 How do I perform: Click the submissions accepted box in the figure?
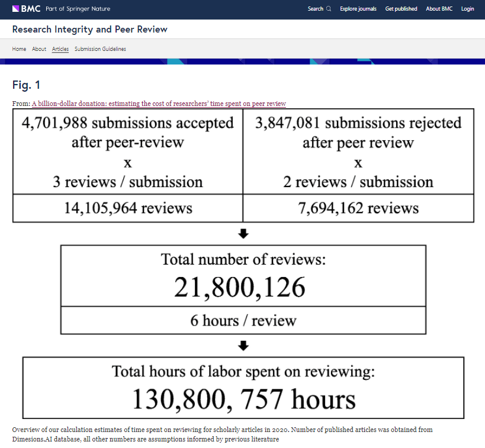(x=128, y=152)
